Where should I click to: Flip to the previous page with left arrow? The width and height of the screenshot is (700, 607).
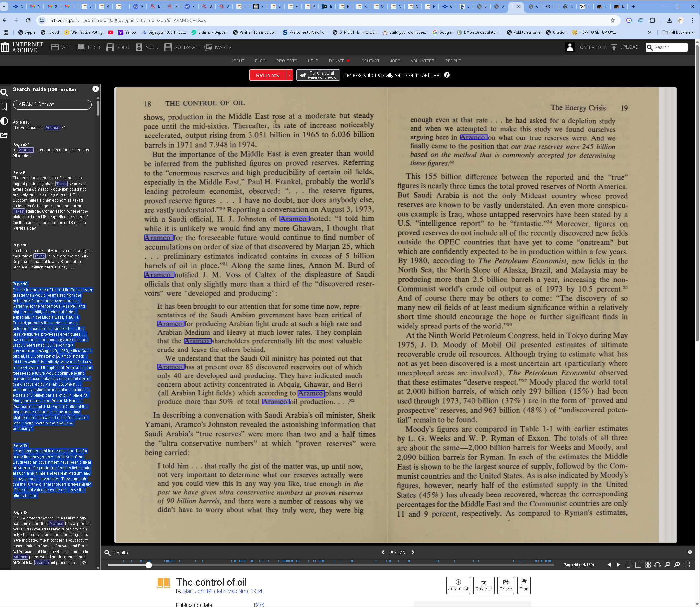click(x=609, y=565)
